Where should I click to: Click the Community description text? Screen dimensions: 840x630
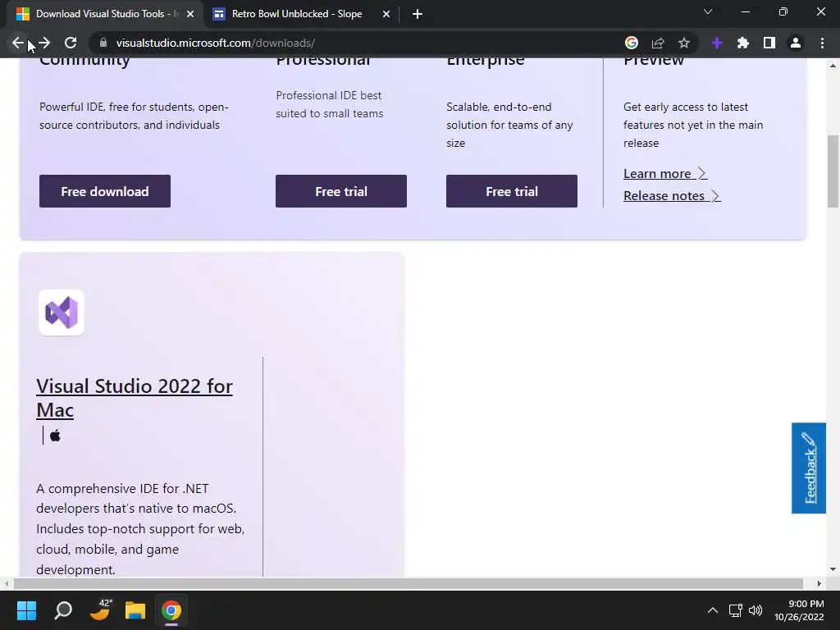134,116
